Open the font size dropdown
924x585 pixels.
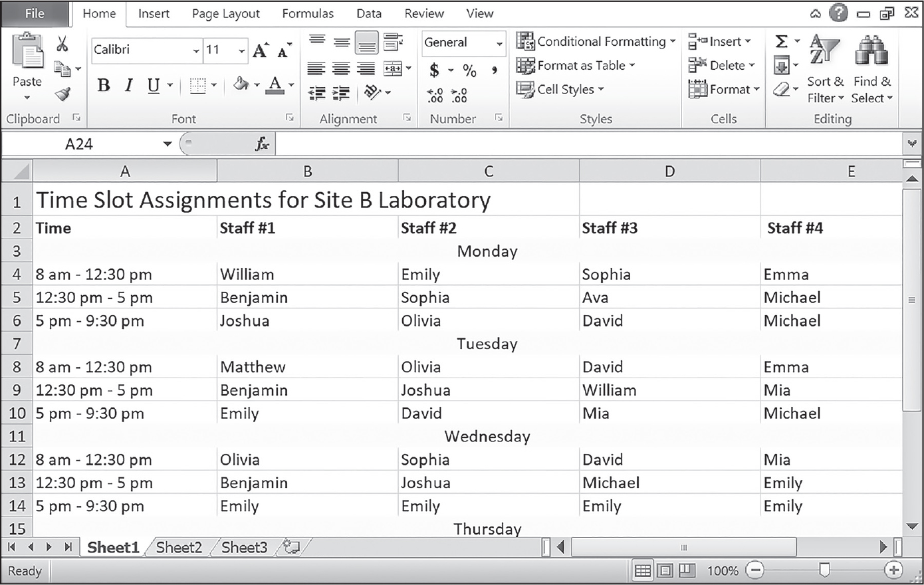[x=241, y=51]
